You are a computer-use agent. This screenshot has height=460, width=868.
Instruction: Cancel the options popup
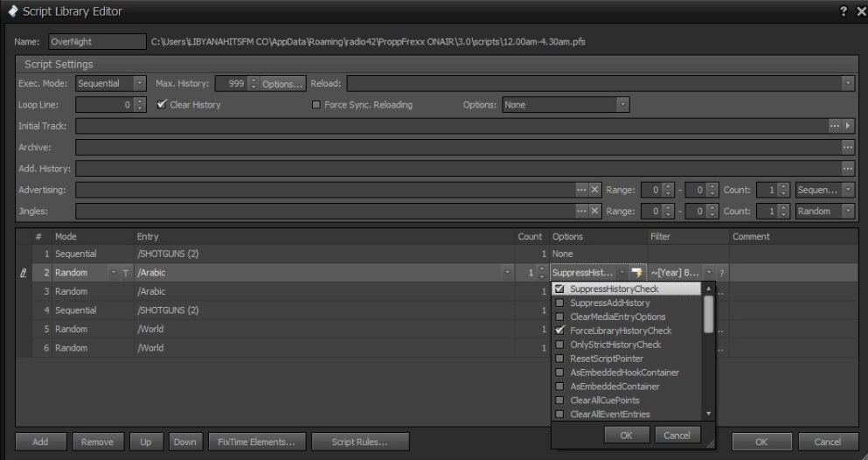[677, 436]
